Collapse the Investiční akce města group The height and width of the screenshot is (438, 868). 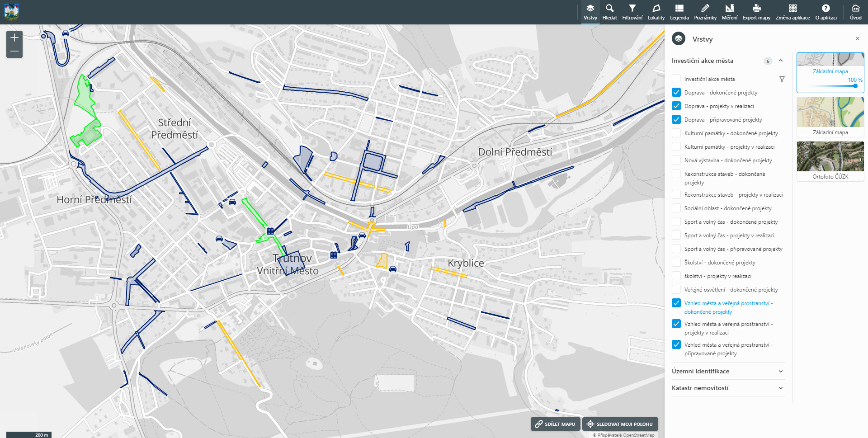(x=781, y=61)
